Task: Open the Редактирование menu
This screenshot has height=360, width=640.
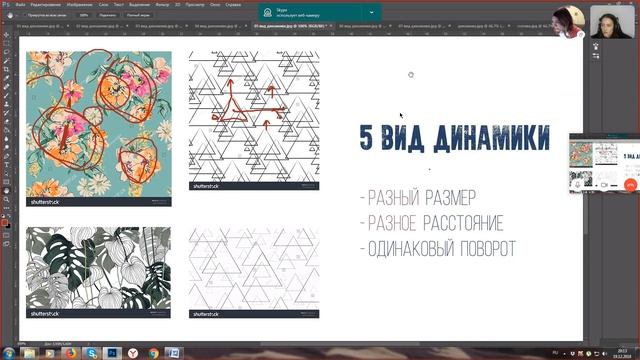Action: pos(46,5)
